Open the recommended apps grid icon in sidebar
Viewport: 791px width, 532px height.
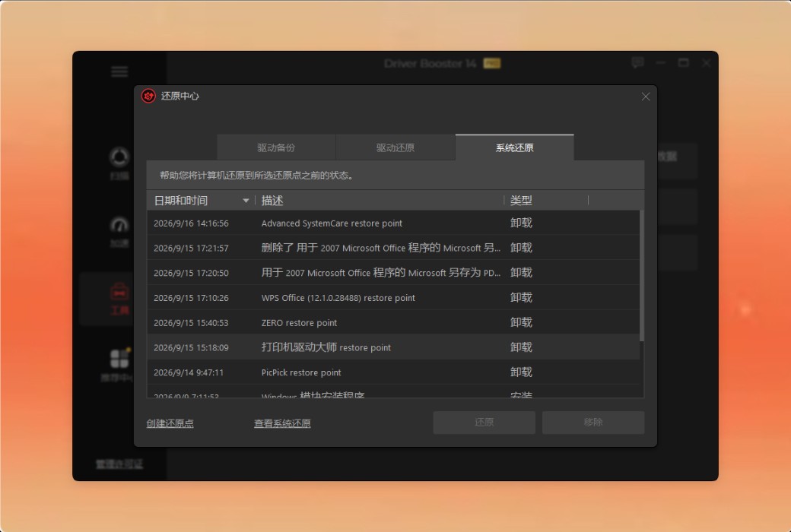120,359
